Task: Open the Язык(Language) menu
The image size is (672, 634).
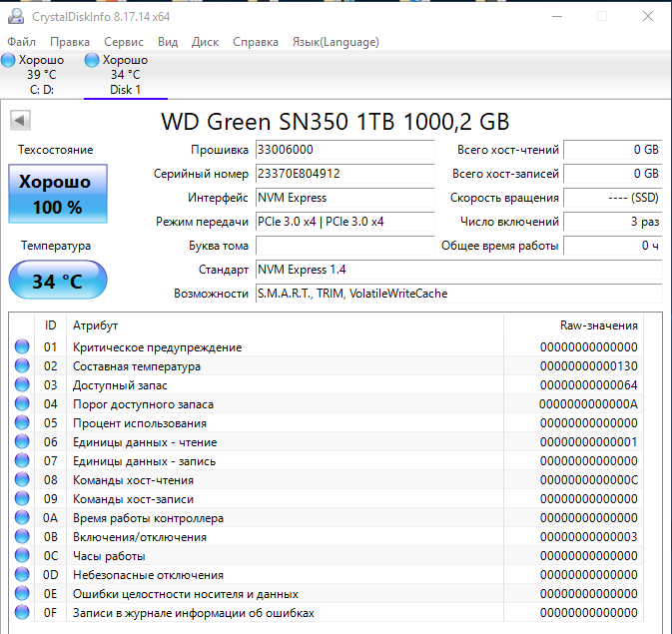Action: [x=336, y=42]
